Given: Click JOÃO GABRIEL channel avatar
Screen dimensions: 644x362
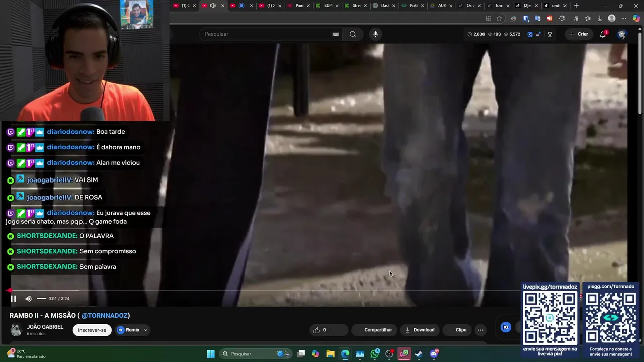Looking at the screenshot, I should click(16, 330).
